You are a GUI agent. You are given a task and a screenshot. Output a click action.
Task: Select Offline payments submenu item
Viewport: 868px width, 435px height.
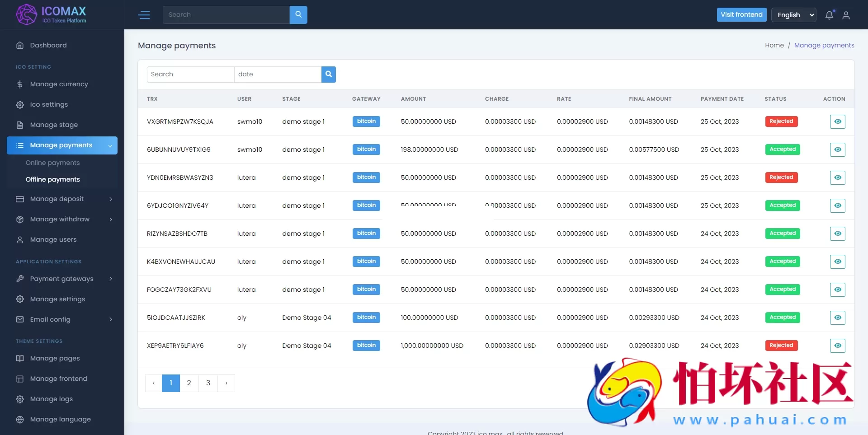[x=52, y=179]
